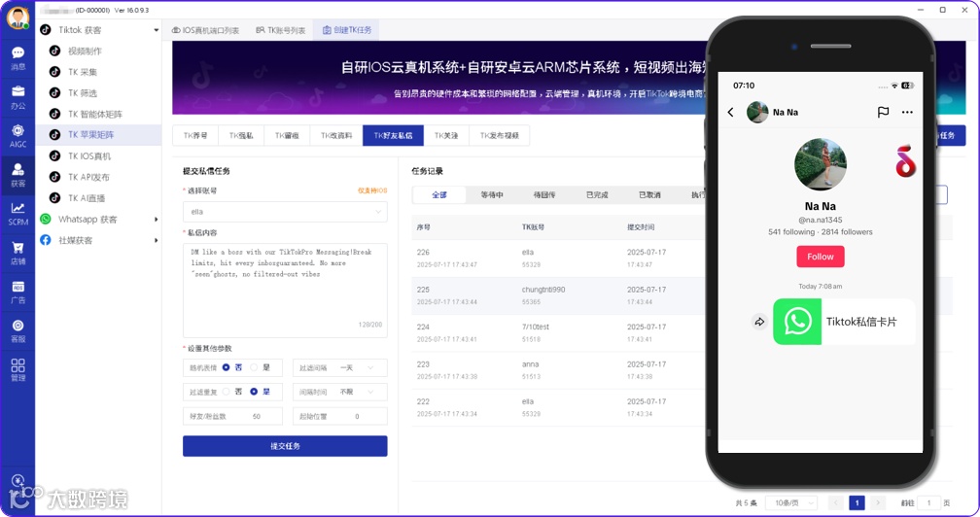Tap the back arrow in phone preview
980x517 pixels.
731,113
